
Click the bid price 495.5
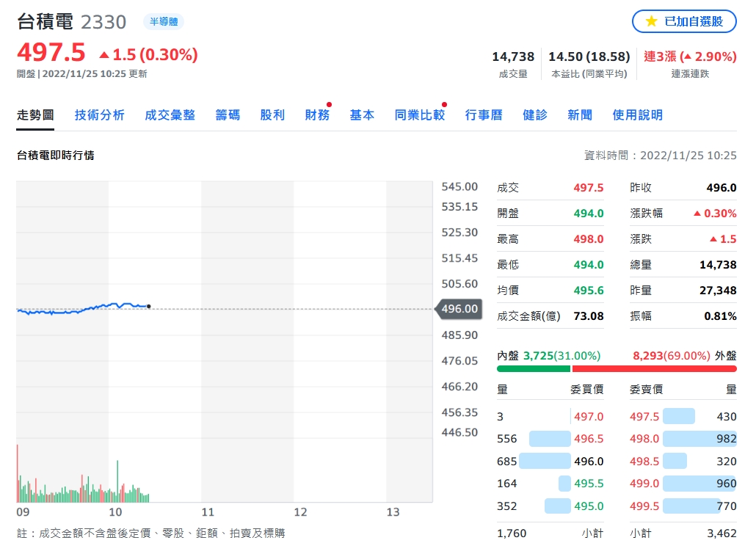pyautogui.click(x=588, y=484)
